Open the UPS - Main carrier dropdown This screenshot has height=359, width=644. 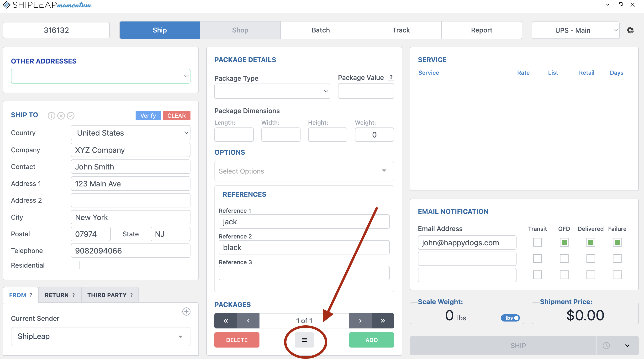coord(575,30)
